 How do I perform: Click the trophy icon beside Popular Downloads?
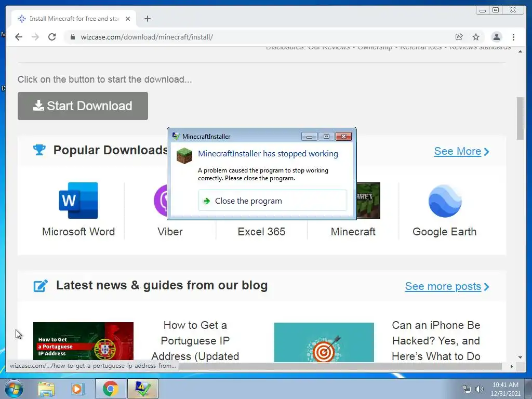pos(39,150)
